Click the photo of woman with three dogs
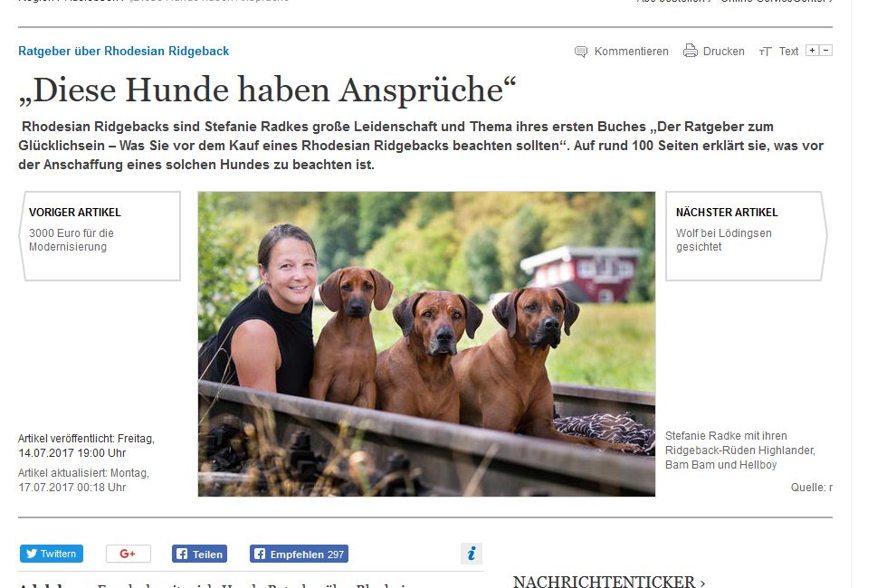The height and width of the screenshot is (588, 877). pyautogui.click(x=426, y=344)
